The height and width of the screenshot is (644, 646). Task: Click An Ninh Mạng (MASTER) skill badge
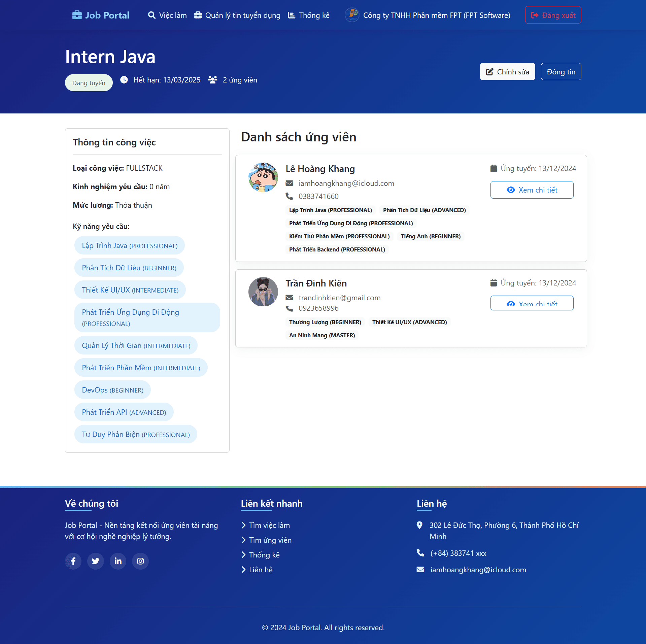[322, 335]
